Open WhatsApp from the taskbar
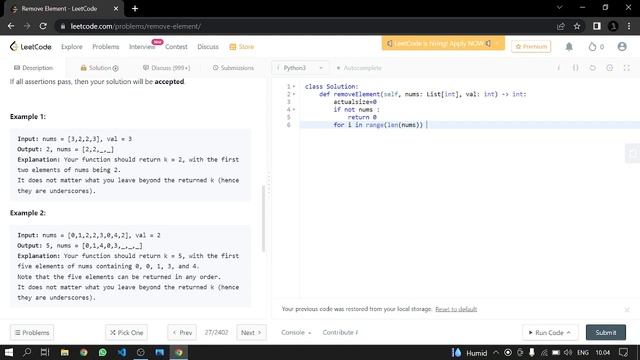Screen dimensions: 640x360 [102, 352]
